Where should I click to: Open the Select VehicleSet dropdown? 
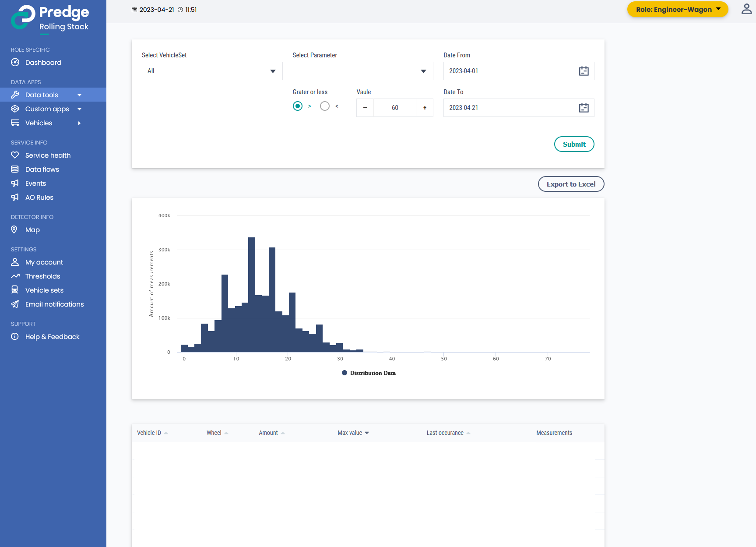(212, 71)
